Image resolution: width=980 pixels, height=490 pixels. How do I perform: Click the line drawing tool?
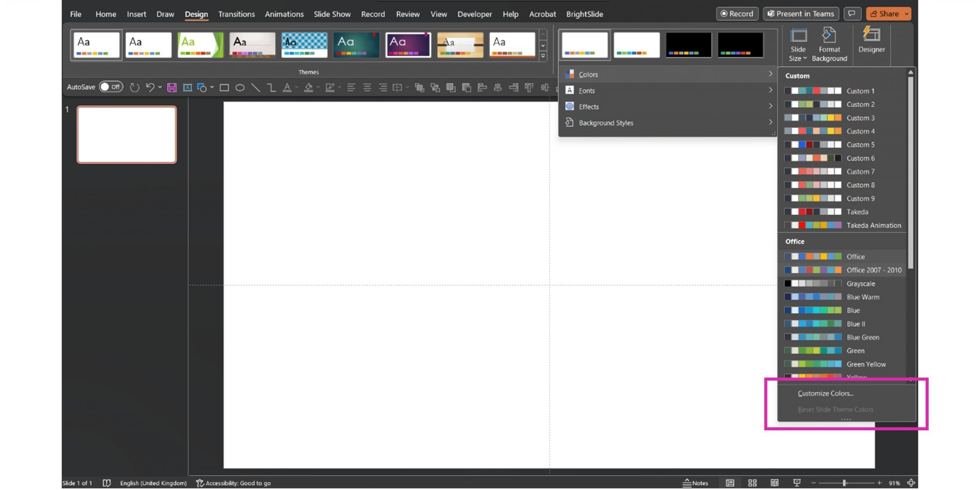coord(254,87)
